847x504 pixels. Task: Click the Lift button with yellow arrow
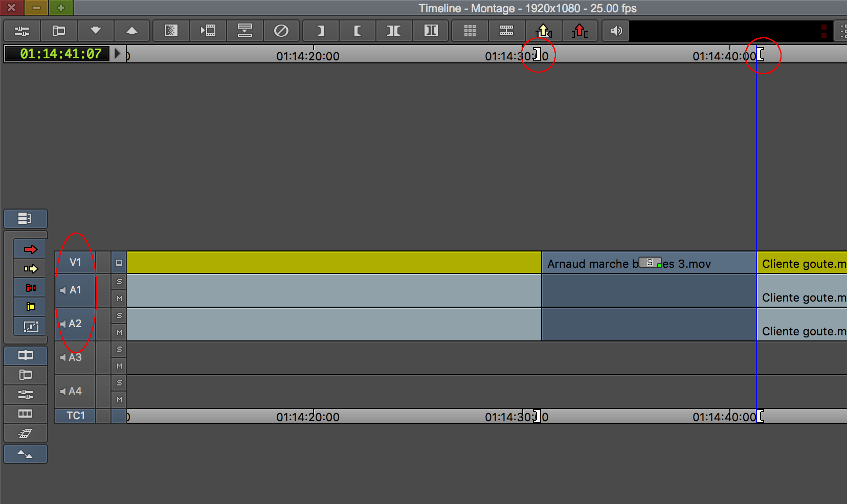click(x=543, y=31)
